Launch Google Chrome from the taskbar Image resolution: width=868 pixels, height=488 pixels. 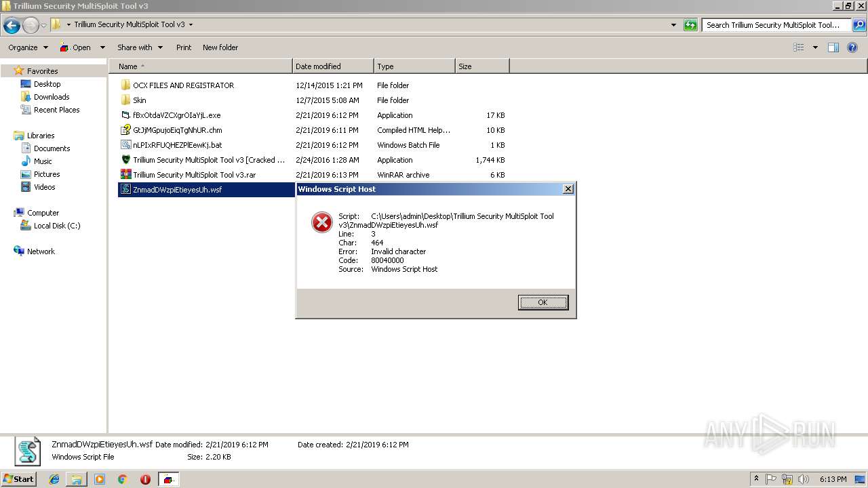123,479
